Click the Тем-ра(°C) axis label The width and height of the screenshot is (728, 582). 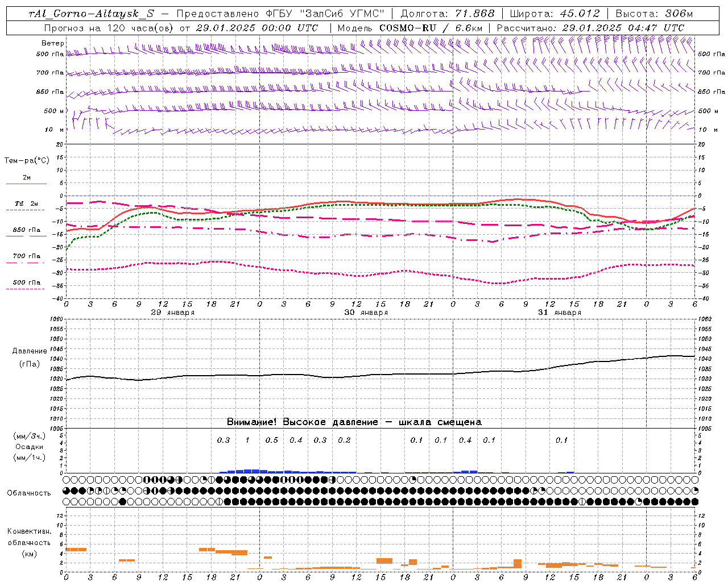(x=27, y=161)
